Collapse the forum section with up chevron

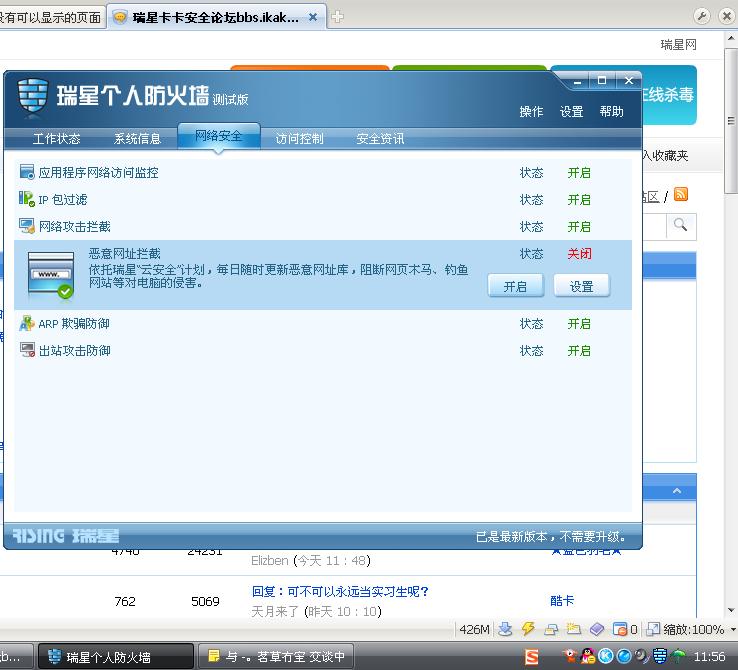(677, 491)
